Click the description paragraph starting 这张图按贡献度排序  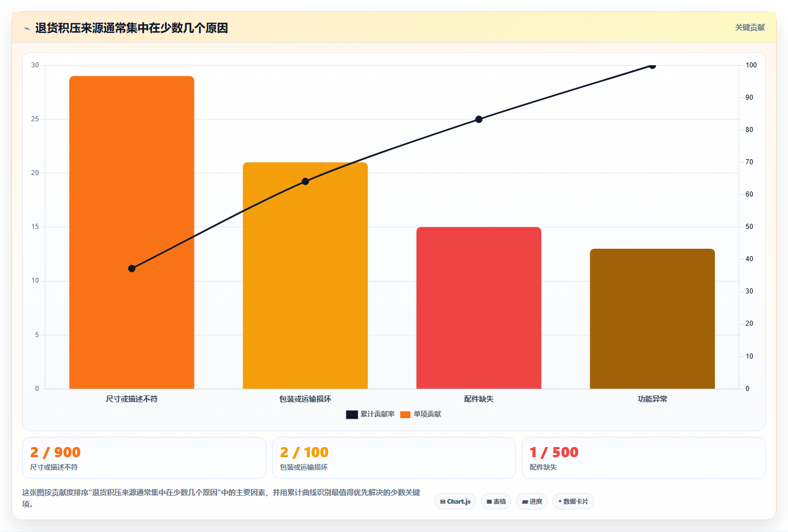pos(221,498)
